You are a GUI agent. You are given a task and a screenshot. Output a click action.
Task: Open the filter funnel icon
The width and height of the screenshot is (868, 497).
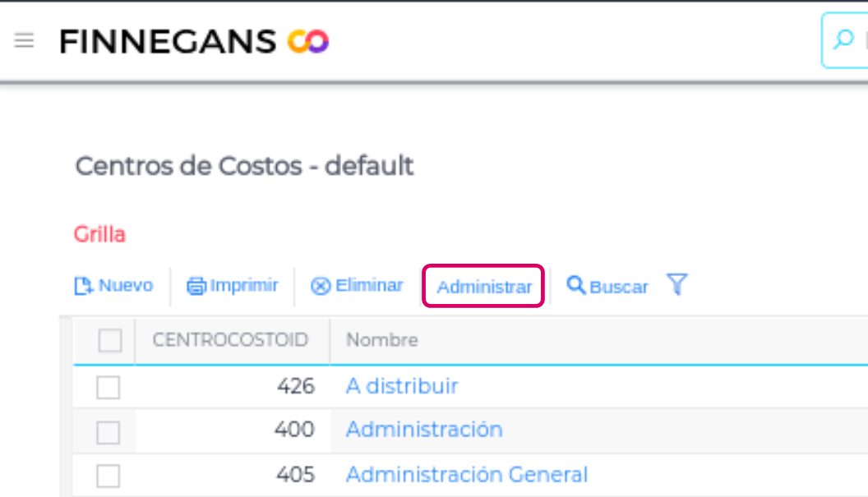coord(676,285)
